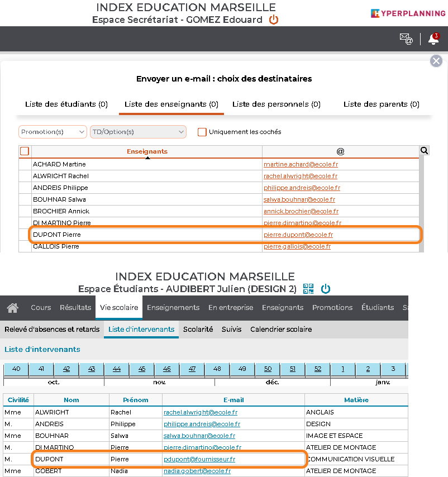Click the Civilité column header

tap(18, 400)
